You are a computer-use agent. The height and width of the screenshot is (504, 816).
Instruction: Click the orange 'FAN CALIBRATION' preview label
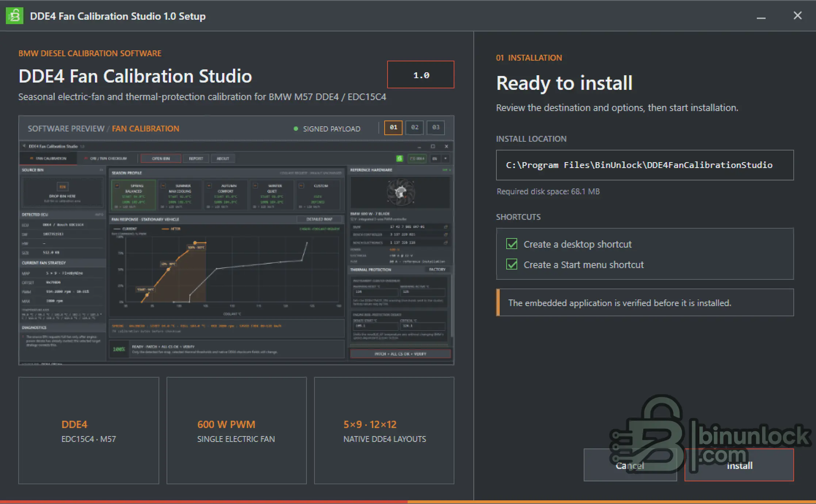(145, 129)
